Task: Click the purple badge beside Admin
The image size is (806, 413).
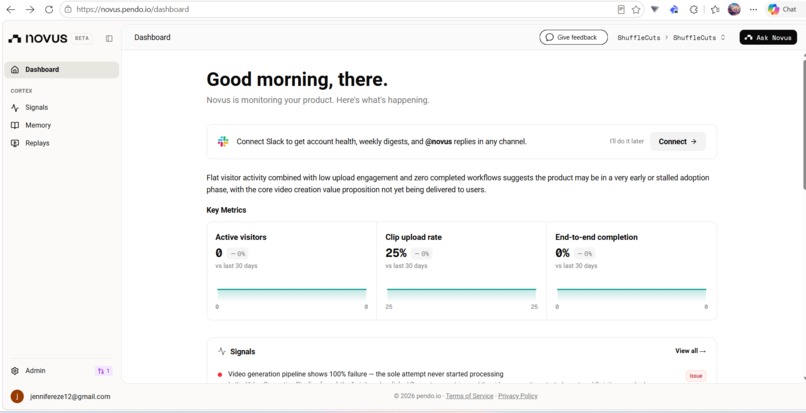Action: [103, 371]
